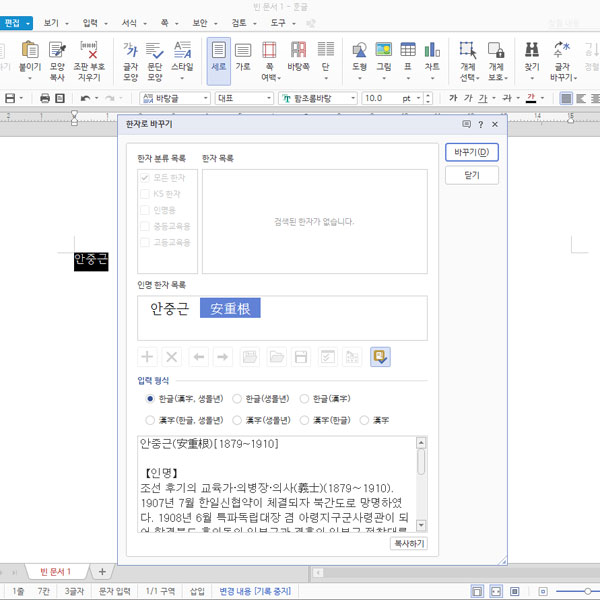Click the zoom slider handle in status bar
This screenshot has height=600, width=600.
pyautogui.click(x=588, y=592)
